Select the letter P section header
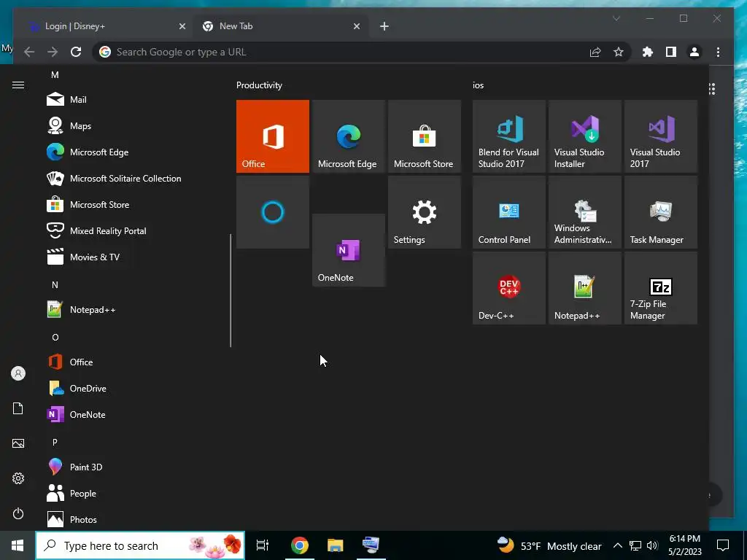The height and width of the screenshot is (560, 747). pos(55,443)
